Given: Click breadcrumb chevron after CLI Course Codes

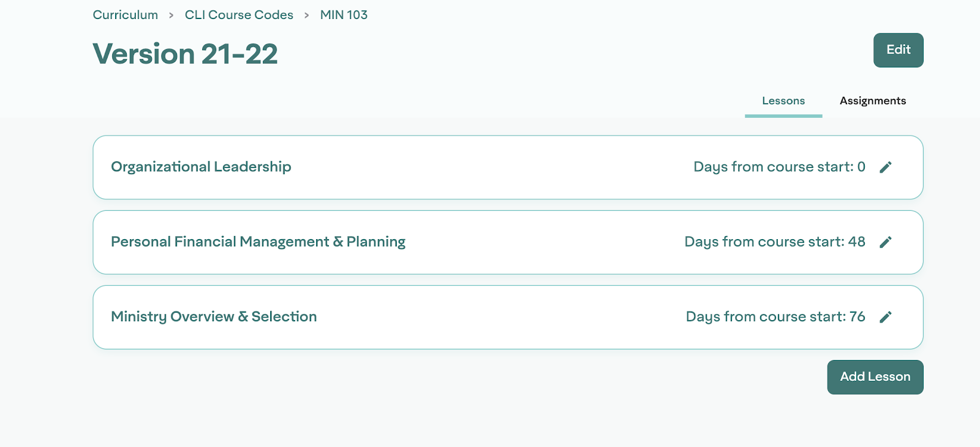Looking at the screenshot, I should pyautogui.click(x=307, y=15).
